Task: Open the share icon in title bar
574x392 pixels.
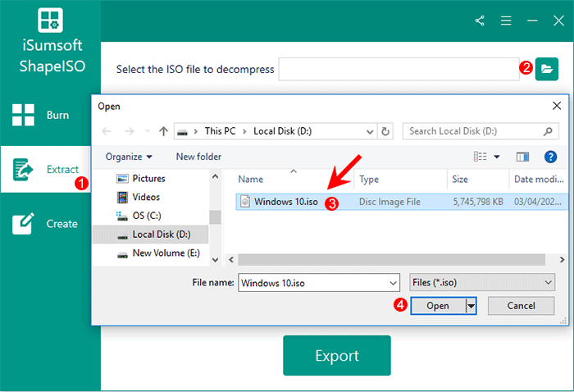Action: [480, 21]
